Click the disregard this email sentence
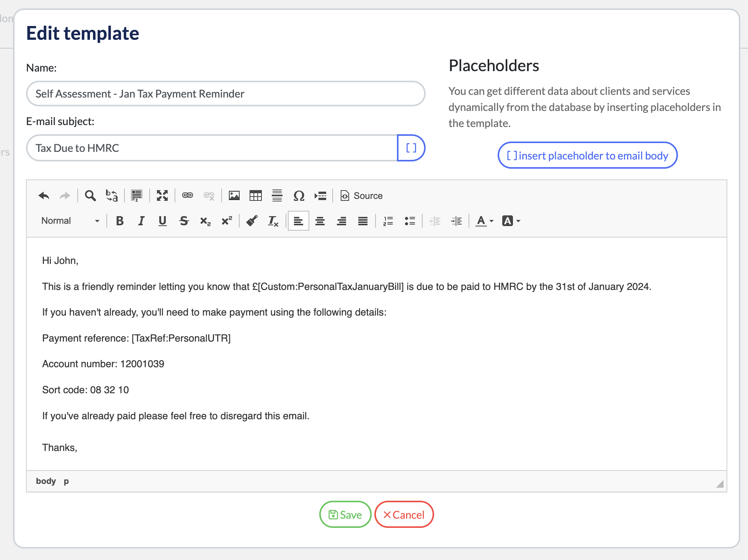Screen dimensions: 748x560 176,416
